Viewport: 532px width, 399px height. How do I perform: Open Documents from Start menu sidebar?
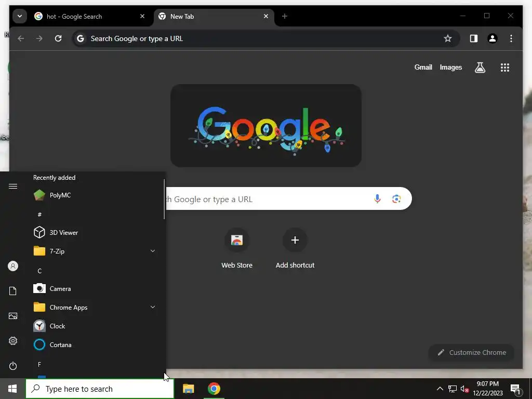pyautogui.click(x=13, y=291)
